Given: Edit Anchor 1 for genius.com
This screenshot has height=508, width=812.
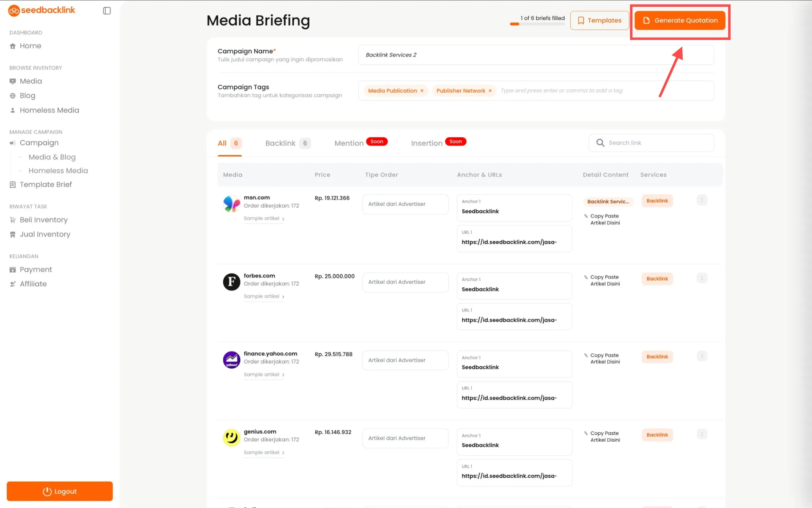Looking at the screenshot, I should point(514,442).
